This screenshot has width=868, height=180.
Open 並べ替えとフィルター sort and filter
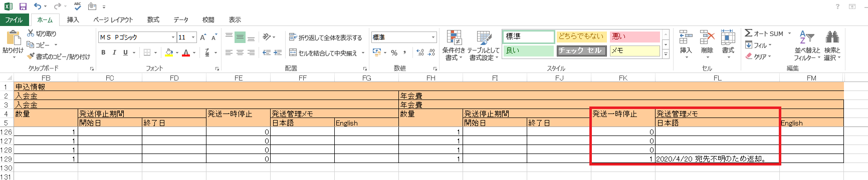click(x=807, y=45)
